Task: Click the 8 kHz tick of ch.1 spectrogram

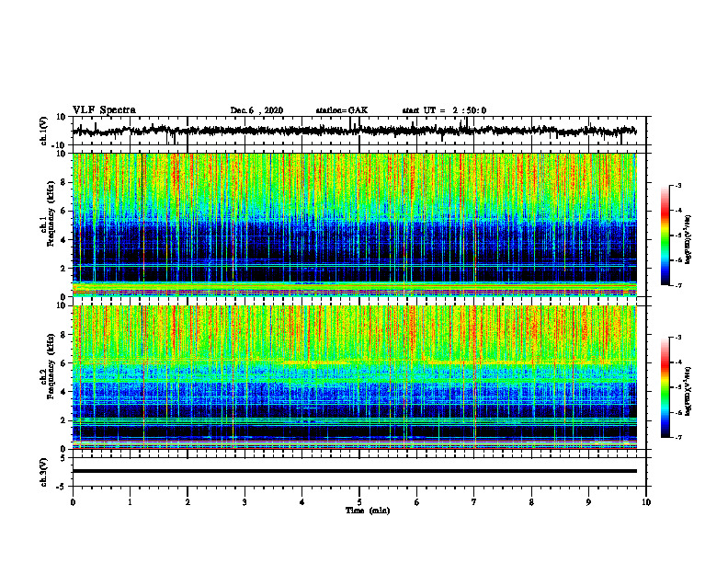Action: pos(64,182)
